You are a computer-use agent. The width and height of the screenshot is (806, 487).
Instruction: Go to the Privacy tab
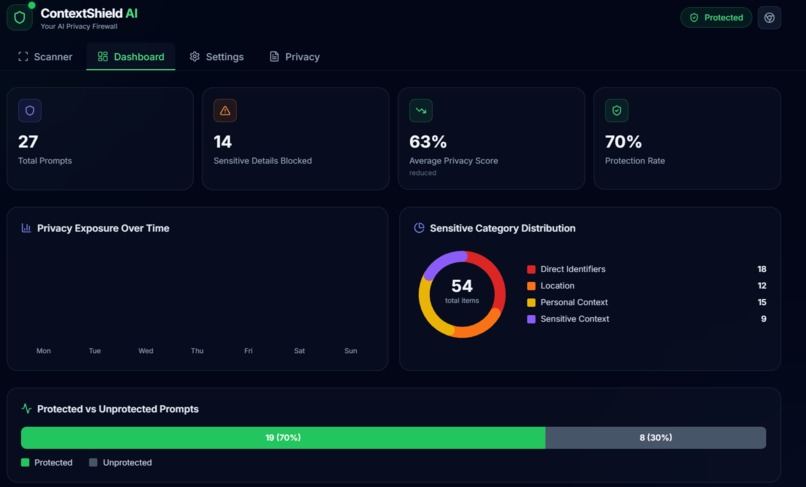point(295,57)
